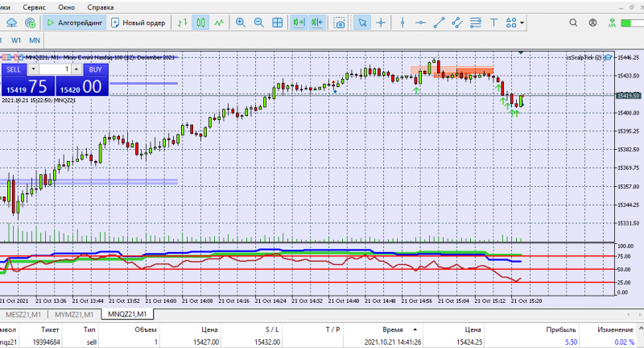Click the one-click trading icon beside chart title
This screenshot has height=348, width=644.
pos(19,57)
